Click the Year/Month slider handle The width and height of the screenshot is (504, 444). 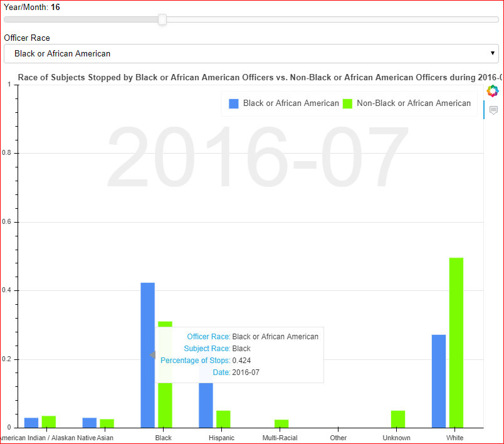(162, 19)
